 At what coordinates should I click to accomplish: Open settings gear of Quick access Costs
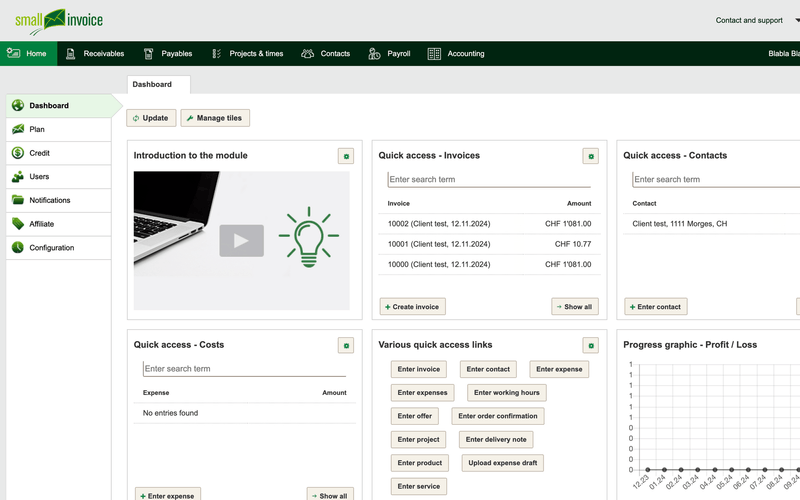(x=346, y=345)
